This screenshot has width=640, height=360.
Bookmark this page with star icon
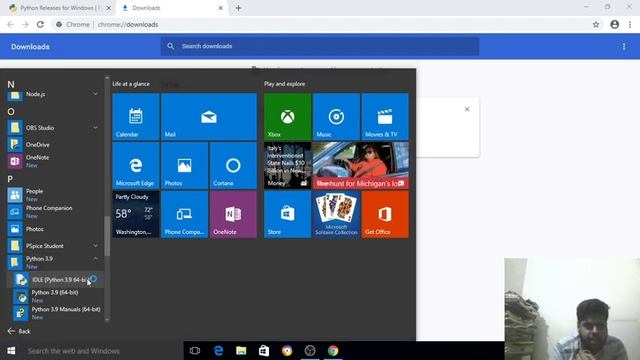pos(596,24)
